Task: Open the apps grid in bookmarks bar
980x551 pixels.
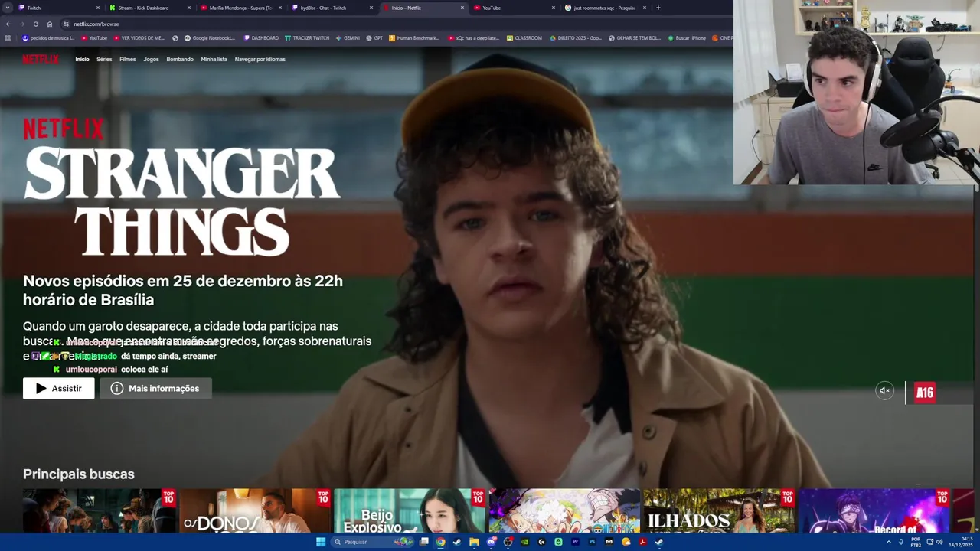Action: (x=8, y=37)
